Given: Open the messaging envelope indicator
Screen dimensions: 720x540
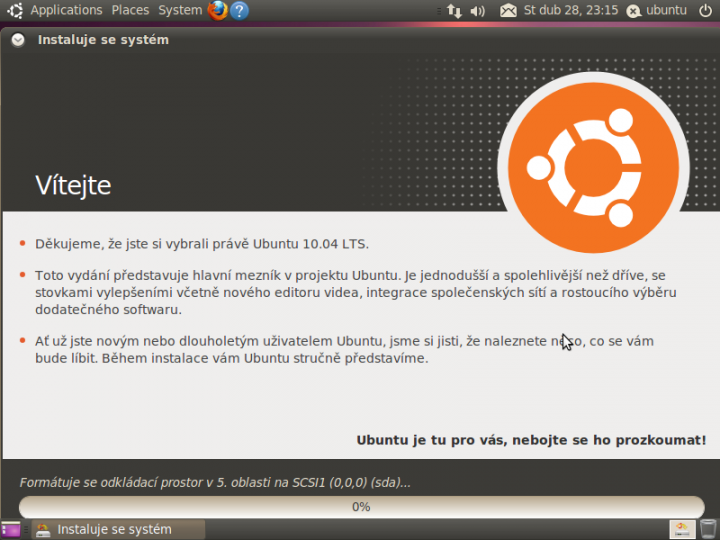Looking at the screenshot, I should click(508, 11).
